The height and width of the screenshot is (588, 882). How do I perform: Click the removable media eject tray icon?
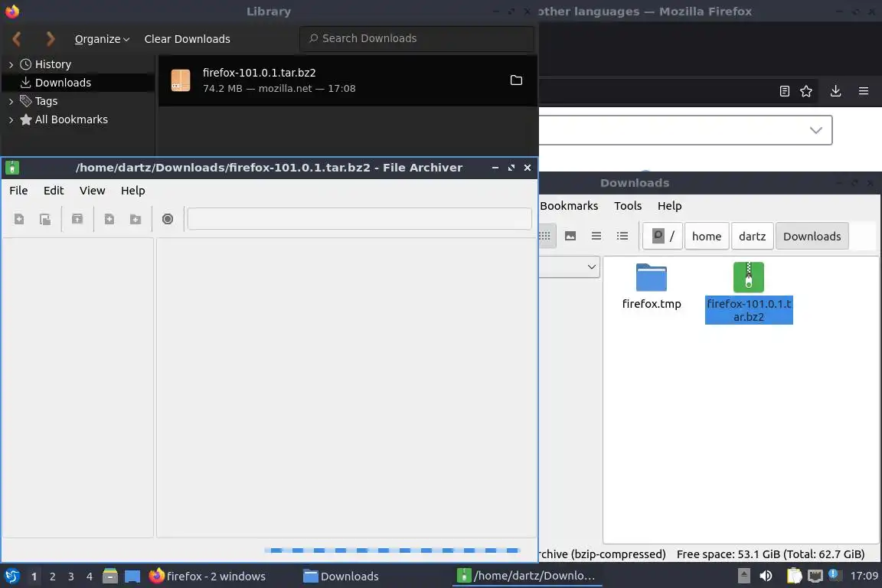(x=743, y=576)
